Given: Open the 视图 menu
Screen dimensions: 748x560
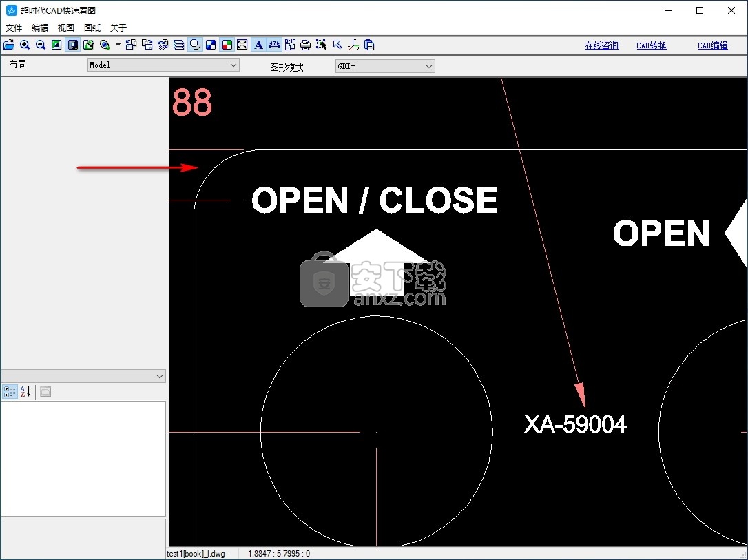Looking at the screenshot, I should [66, 28].
